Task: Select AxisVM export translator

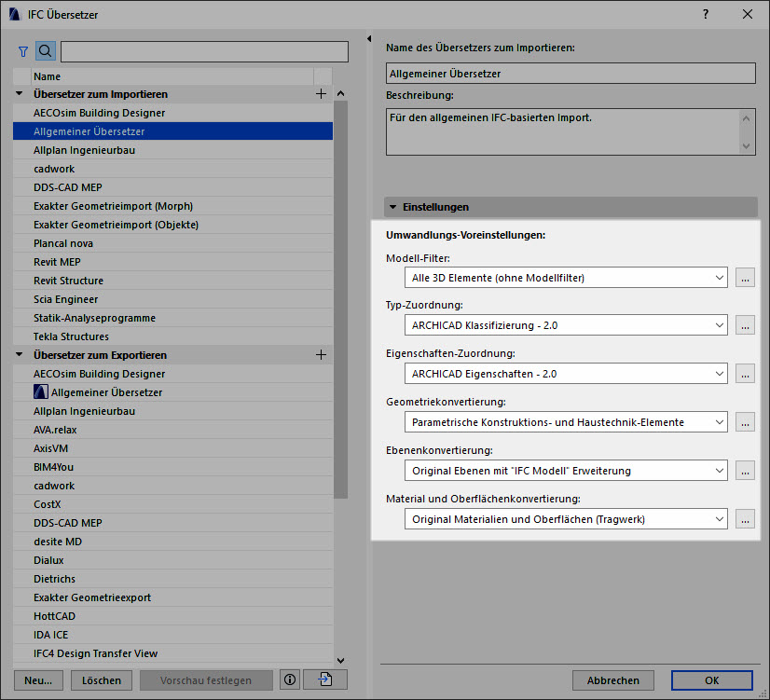Action: tap(172, 448)
